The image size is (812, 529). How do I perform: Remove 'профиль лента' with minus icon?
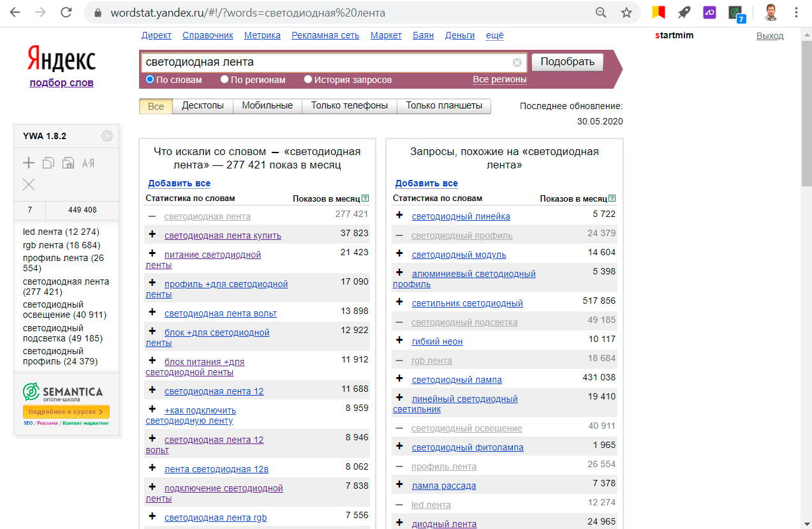(399, 466)
